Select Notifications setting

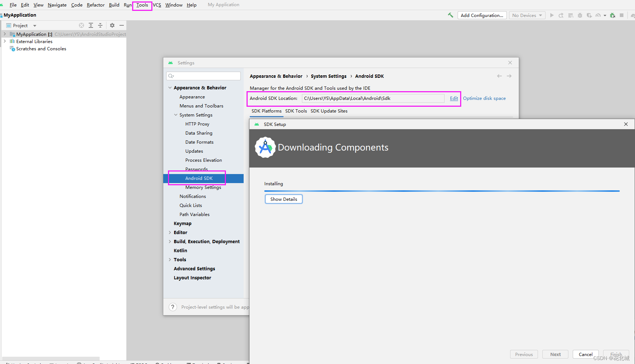pos(193,196)
